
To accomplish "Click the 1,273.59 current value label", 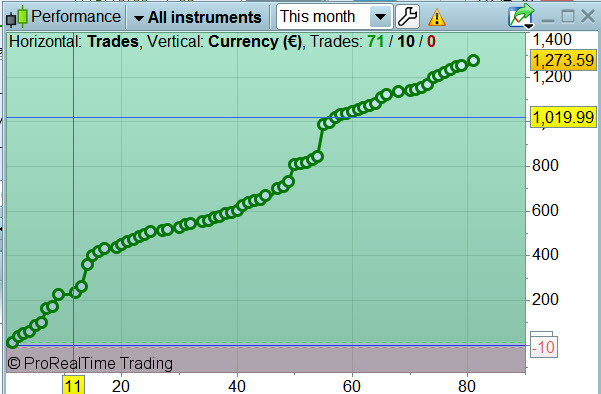I will pos(563,61).
